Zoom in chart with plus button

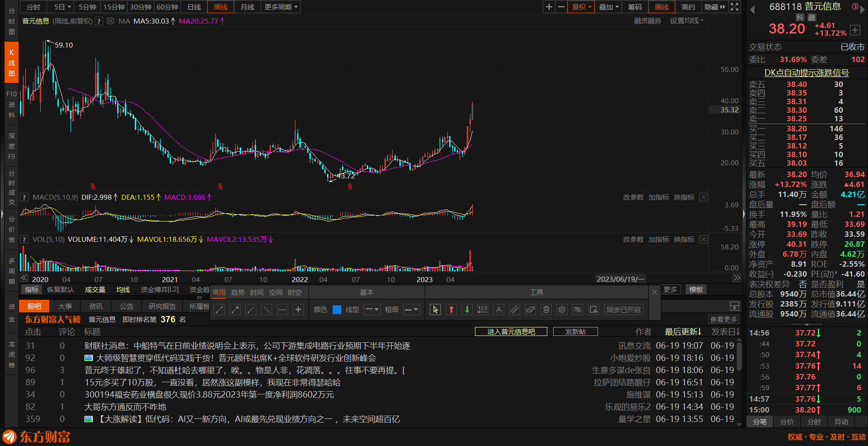click(549, 7)
